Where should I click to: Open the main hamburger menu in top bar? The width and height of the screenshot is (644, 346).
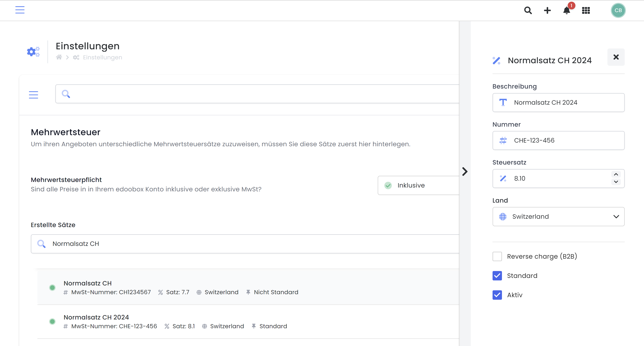pyautogui.click(x=20, y=10)
